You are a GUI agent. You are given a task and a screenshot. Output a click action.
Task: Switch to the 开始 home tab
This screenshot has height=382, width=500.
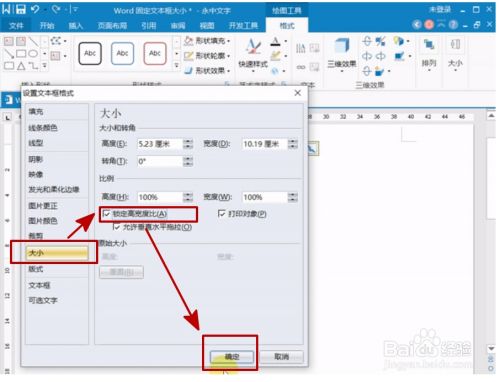47,26
